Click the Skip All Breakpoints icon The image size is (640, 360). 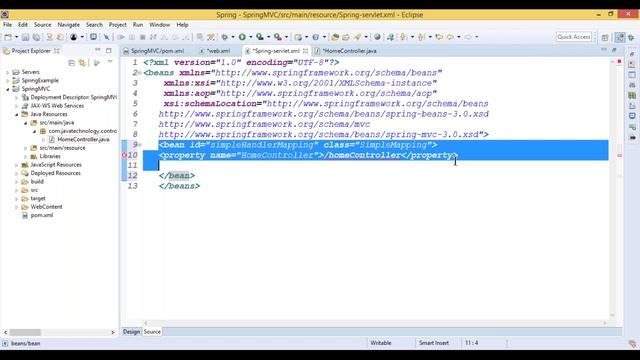coord(107,37)
